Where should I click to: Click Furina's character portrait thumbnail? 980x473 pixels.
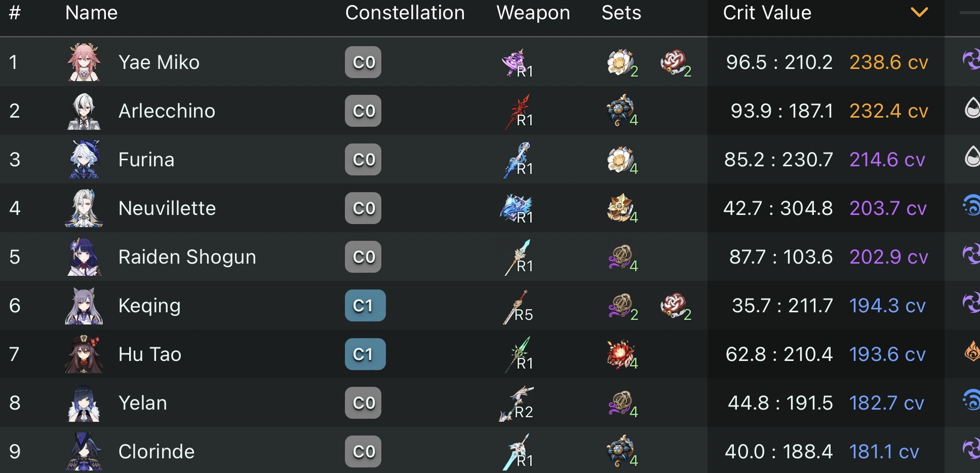click(x=84, y=160)
